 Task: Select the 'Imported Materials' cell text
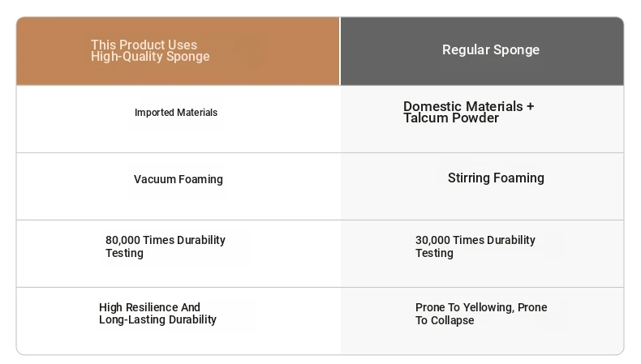[176, 113]
